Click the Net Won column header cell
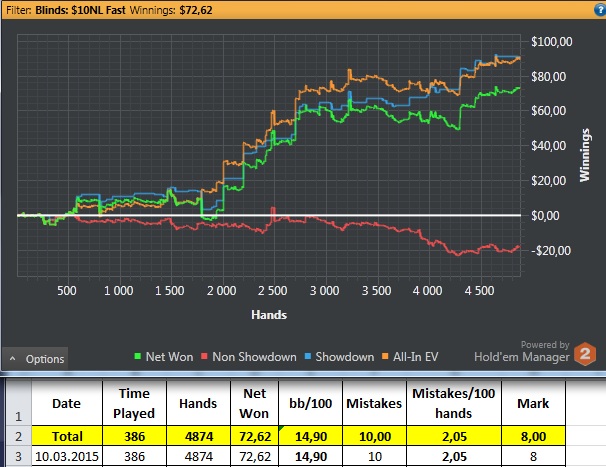 pos(254,403)
